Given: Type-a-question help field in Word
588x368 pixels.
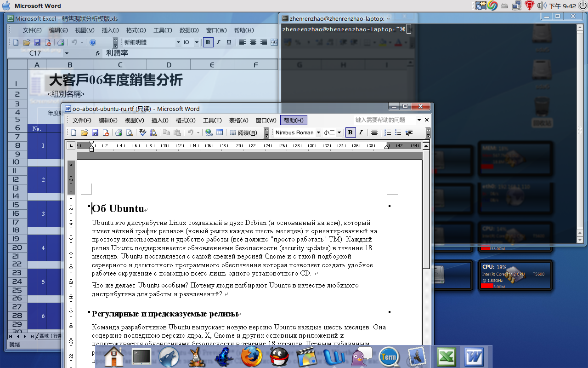Looking at the screenshot, I should click(x=384, y=120).
